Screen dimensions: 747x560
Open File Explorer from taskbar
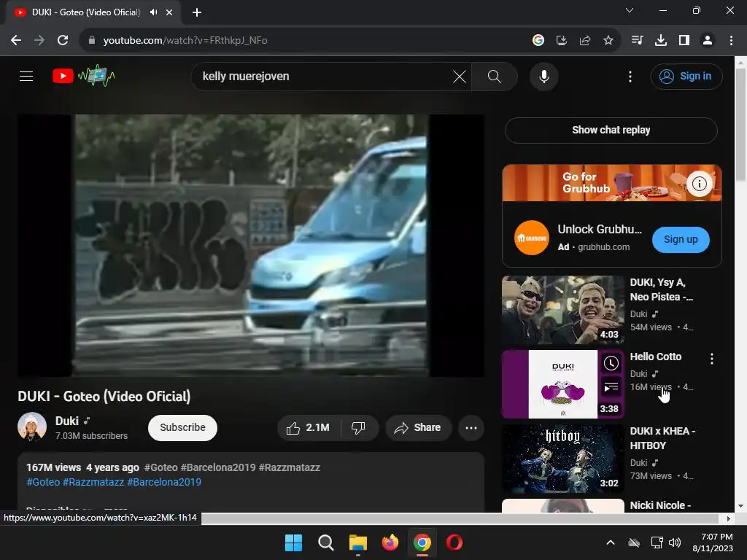[357, 542]
